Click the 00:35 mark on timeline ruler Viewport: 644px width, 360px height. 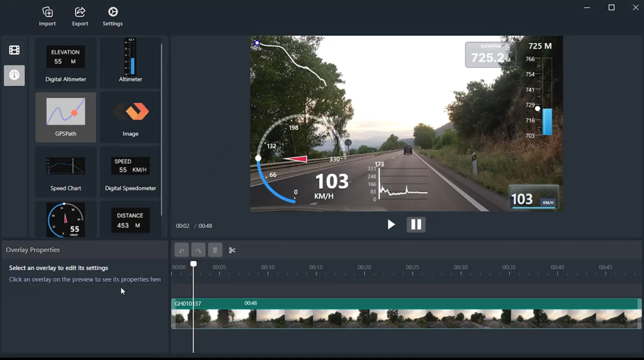point(509,267)
